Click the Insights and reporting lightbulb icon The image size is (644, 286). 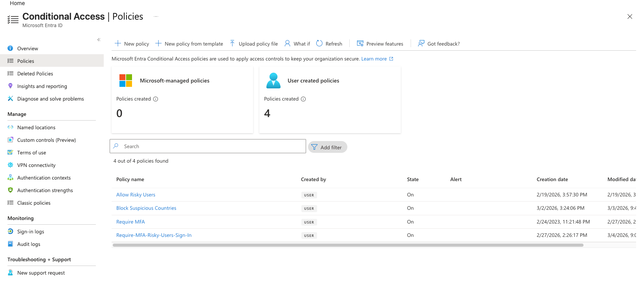[10, 86]
